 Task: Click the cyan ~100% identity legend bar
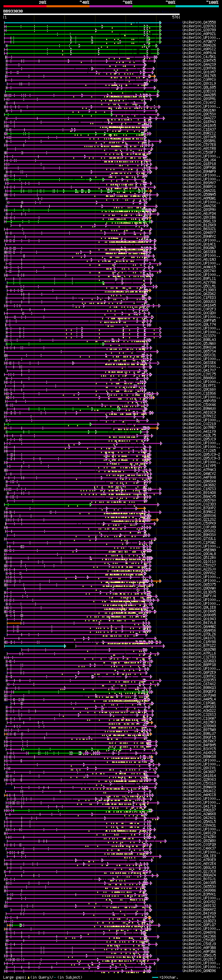tap(197, 6)
